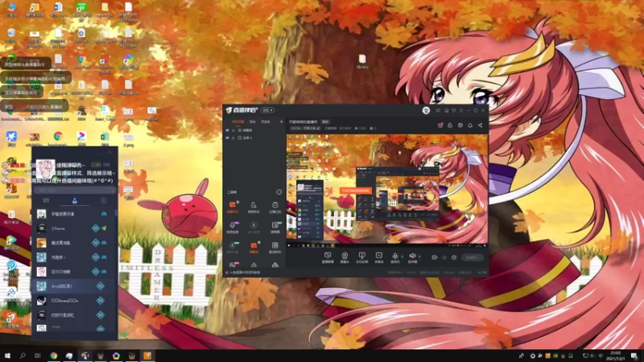Click the search field in danmaku helper

(x=74, y=190)
